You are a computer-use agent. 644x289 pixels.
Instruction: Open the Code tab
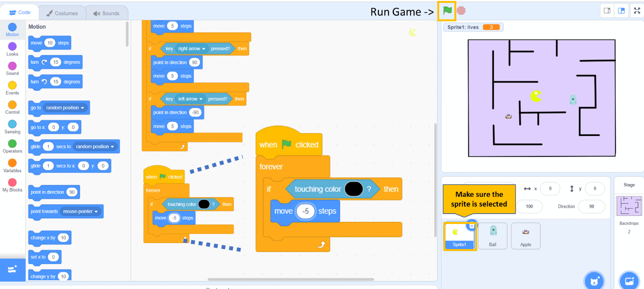click(x=20, y=13)
